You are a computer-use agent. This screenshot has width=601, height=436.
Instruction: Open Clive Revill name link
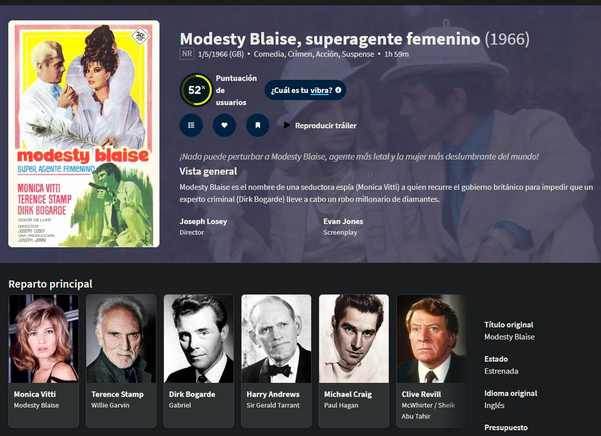(421, 394)
